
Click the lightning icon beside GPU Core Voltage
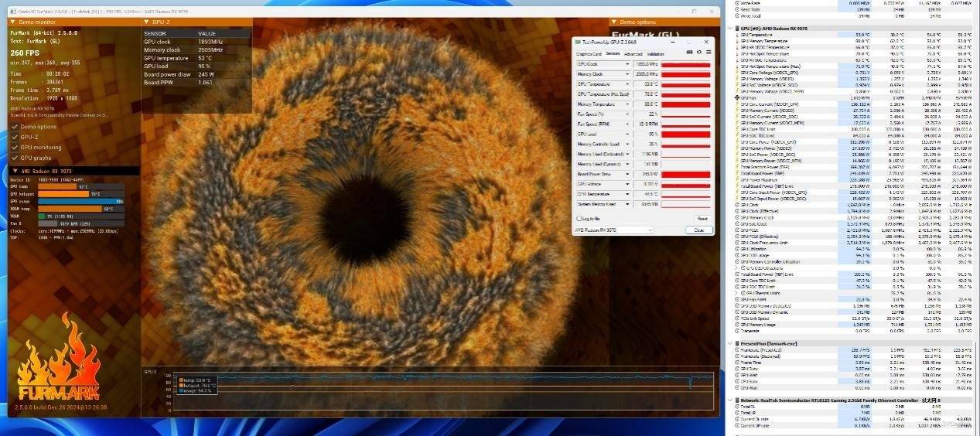click(738, 73)
